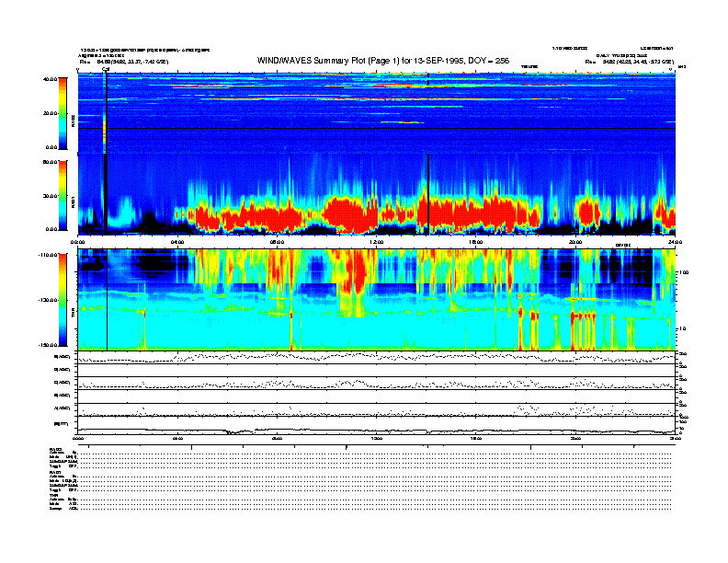Click the 12:00 label on bottom line-plot axis

coord(377,438)
